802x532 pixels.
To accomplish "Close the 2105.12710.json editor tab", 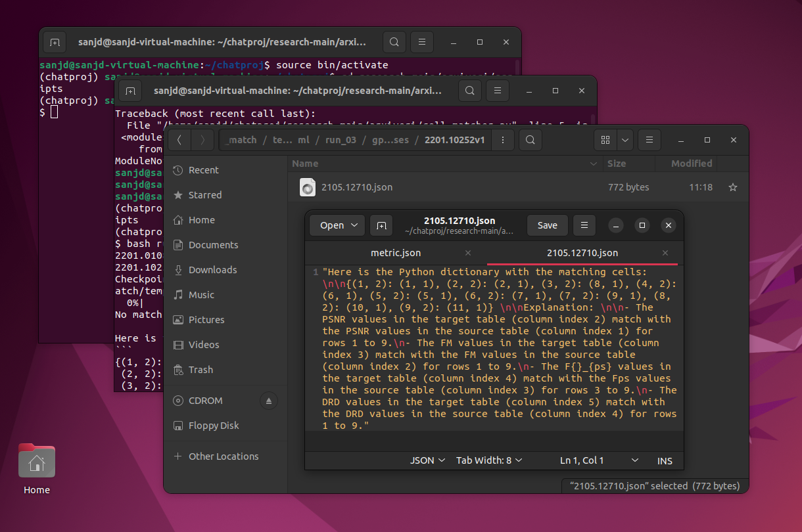I will 665,253.
